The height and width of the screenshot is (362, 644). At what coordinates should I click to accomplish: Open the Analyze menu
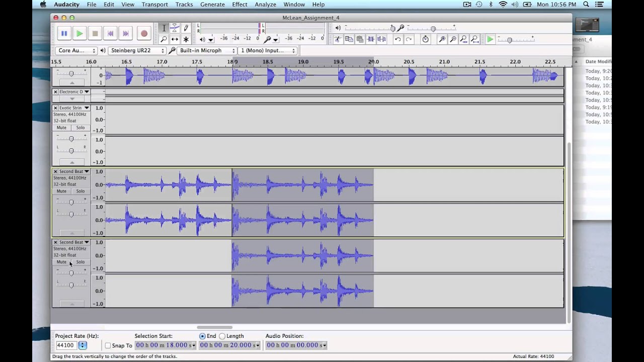point(265,5)
